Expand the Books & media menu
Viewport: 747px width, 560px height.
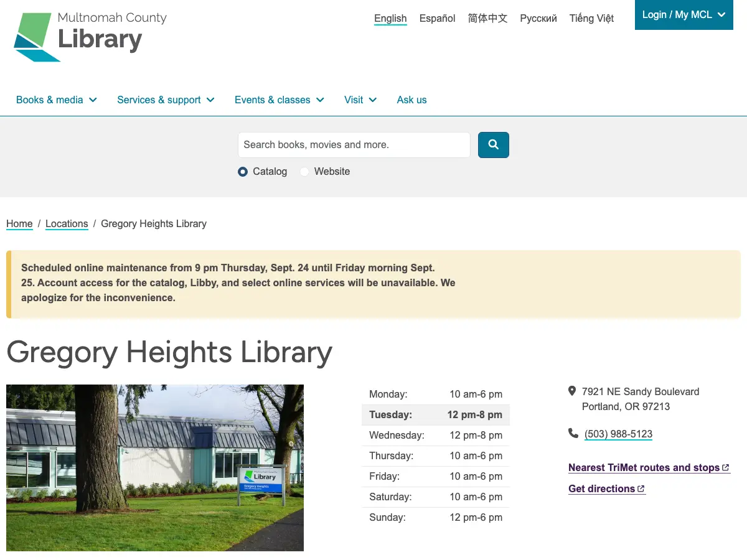pos(57,100)
